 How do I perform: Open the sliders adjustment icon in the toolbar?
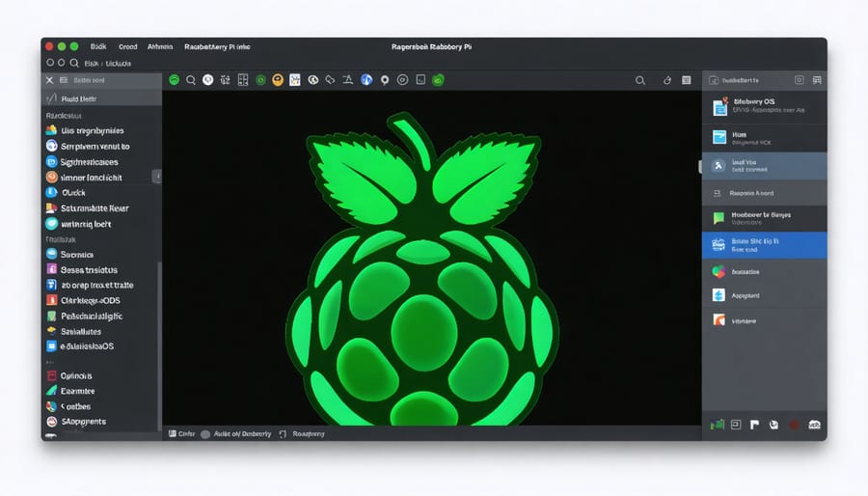pyautogui.click(x=225, y=80)
